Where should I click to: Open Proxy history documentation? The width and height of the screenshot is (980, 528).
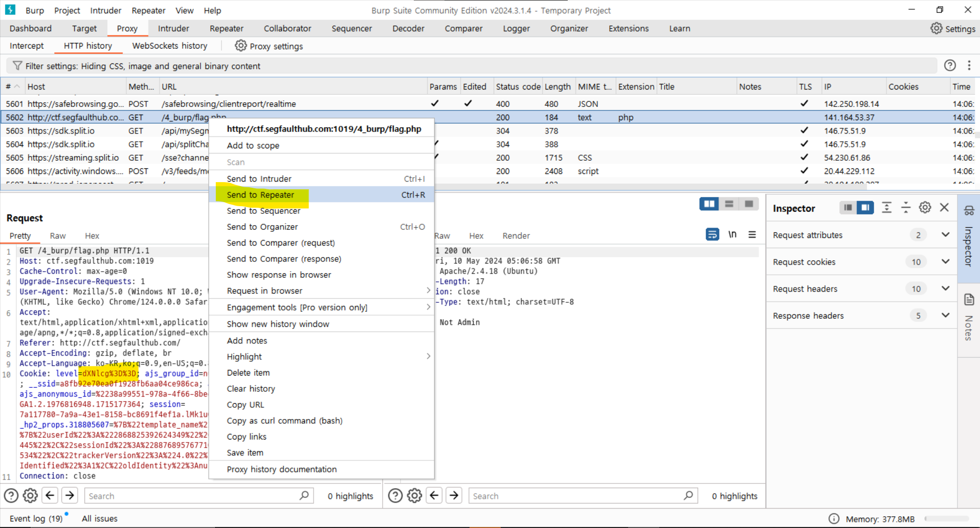(x=322, y=469)
